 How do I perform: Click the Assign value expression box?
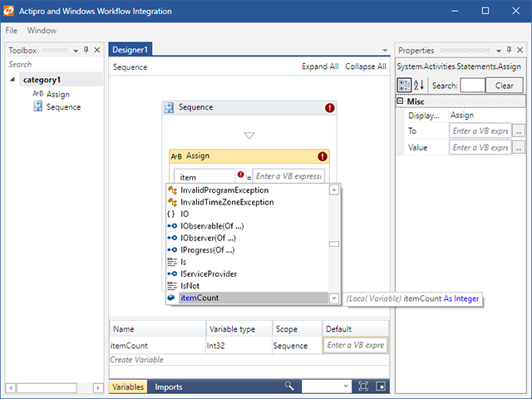[288, 176]
